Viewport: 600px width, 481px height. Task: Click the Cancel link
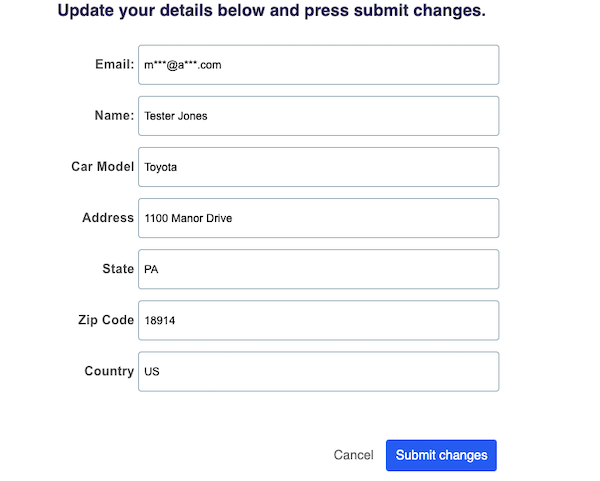point(353,455)
